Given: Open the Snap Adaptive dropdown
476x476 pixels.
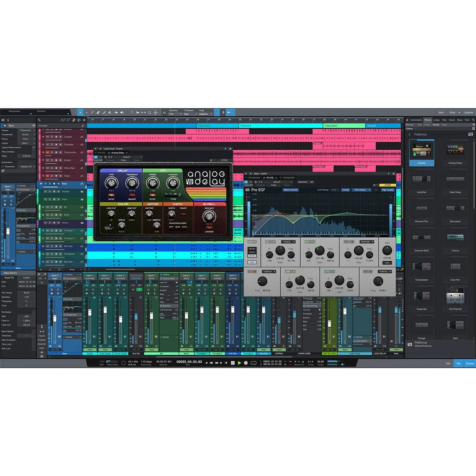Looking at the screenshot, I should (x=205, y=114).
